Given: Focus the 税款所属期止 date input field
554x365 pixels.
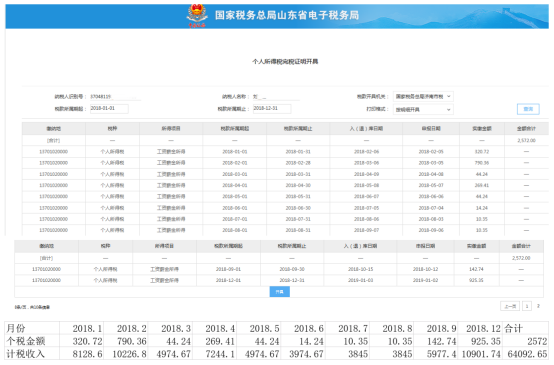Looking at the screenshot, I should [x=272, y=108].
